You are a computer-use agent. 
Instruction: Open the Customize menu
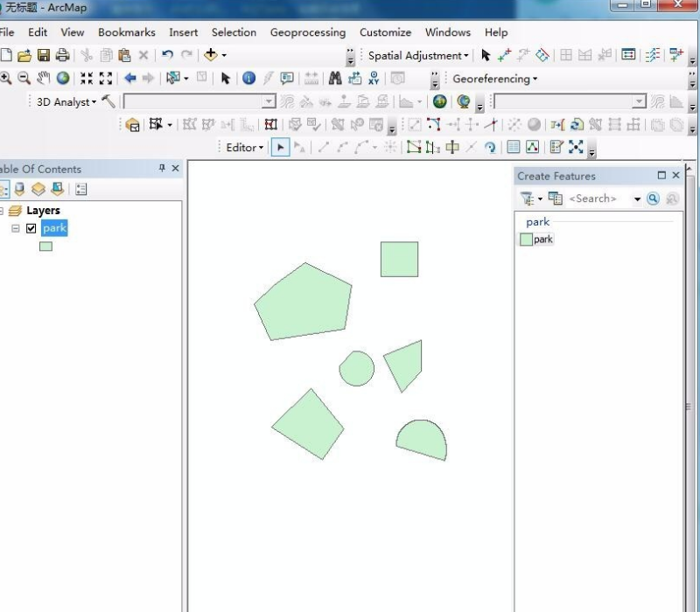[x=385, y=32]
